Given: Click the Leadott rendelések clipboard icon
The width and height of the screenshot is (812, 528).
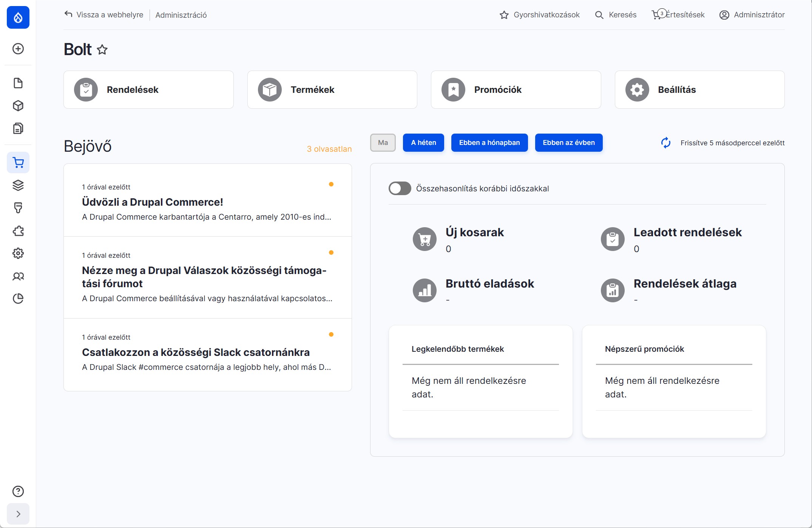Looking at the screenshot, I should (613, 239).
